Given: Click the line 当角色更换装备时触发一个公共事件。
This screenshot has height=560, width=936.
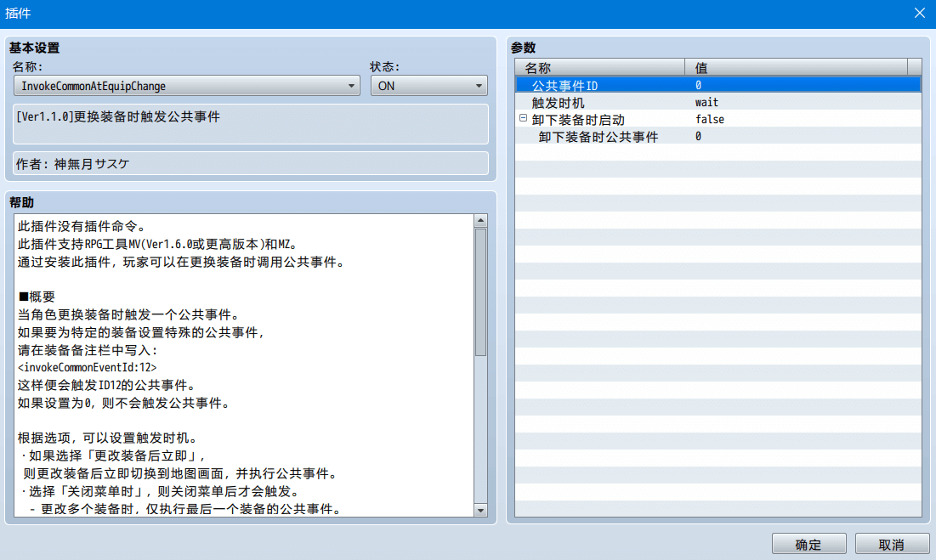Looking at the screenshot, I should coord(129,314).
